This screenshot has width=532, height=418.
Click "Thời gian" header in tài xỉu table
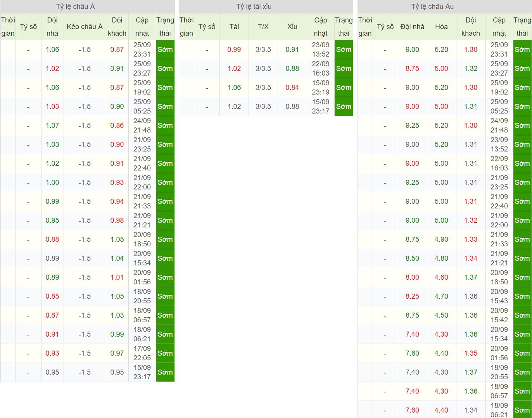point(187,27)
